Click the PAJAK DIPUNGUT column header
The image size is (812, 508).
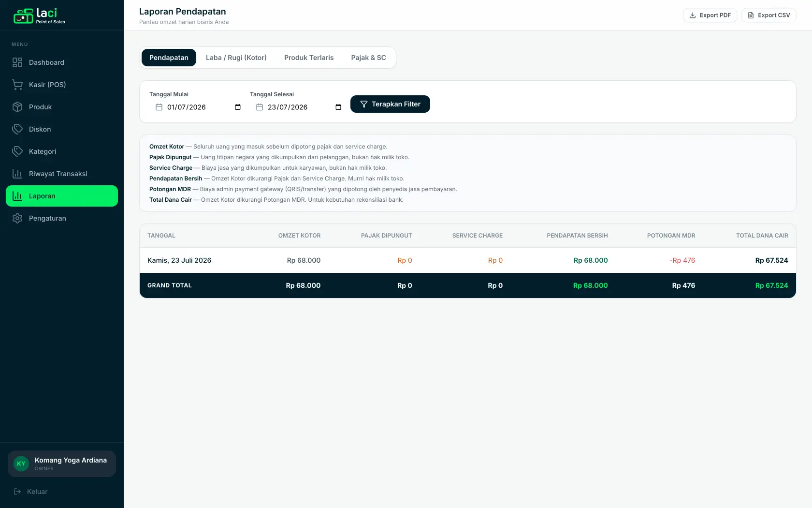pyautogui.click(x=386, y=236)
